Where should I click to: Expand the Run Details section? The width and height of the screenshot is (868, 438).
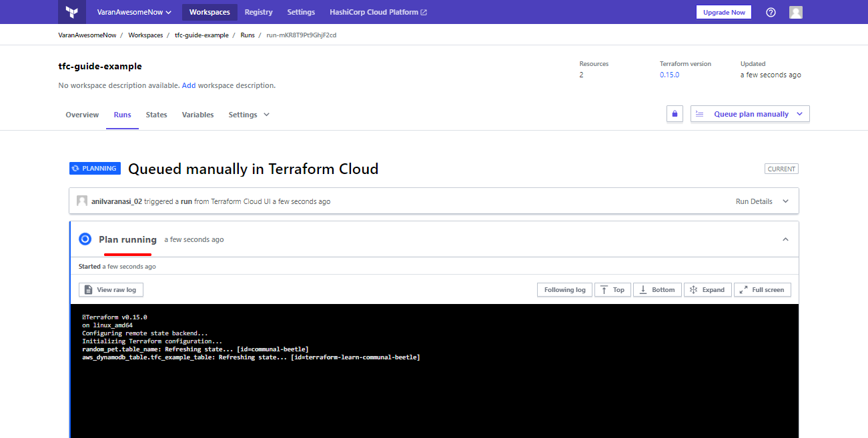[x=761, y=201]
